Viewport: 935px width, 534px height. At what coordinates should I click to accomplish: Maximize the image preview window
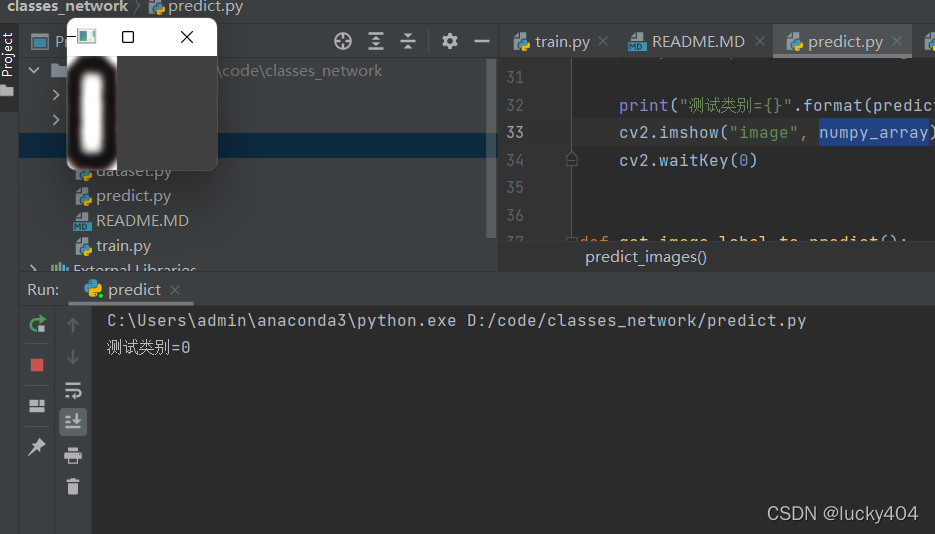[128, 37]
